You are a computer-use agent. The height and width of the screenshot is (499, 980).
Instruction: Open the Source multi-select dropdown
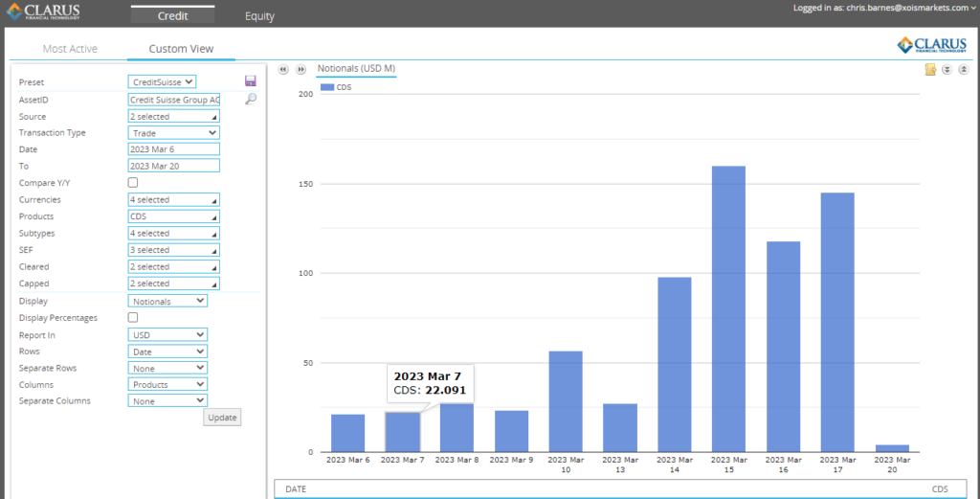174,116
